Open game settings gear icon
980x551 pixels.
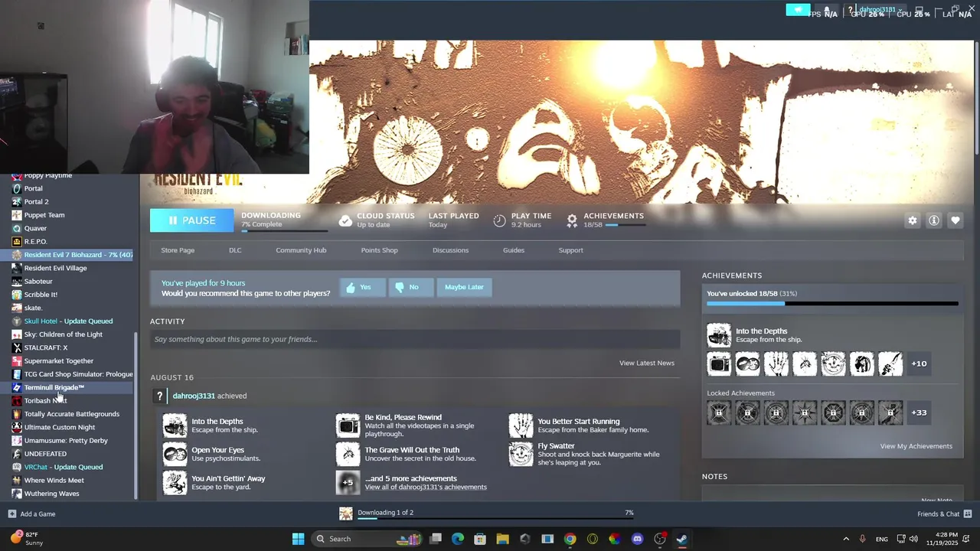pyautogui.click(x=913, y=220)
